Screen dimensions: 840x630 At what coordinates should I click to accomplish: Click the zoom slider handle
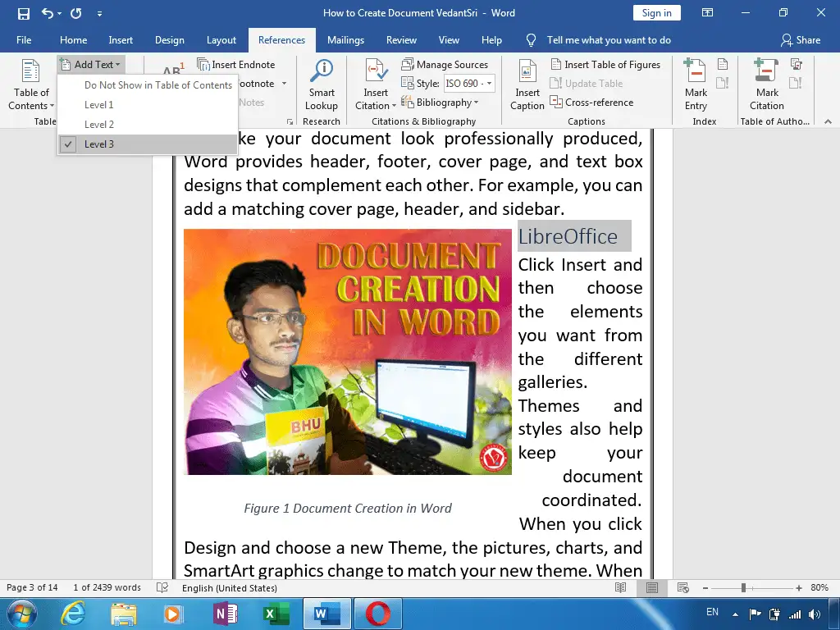743,588
